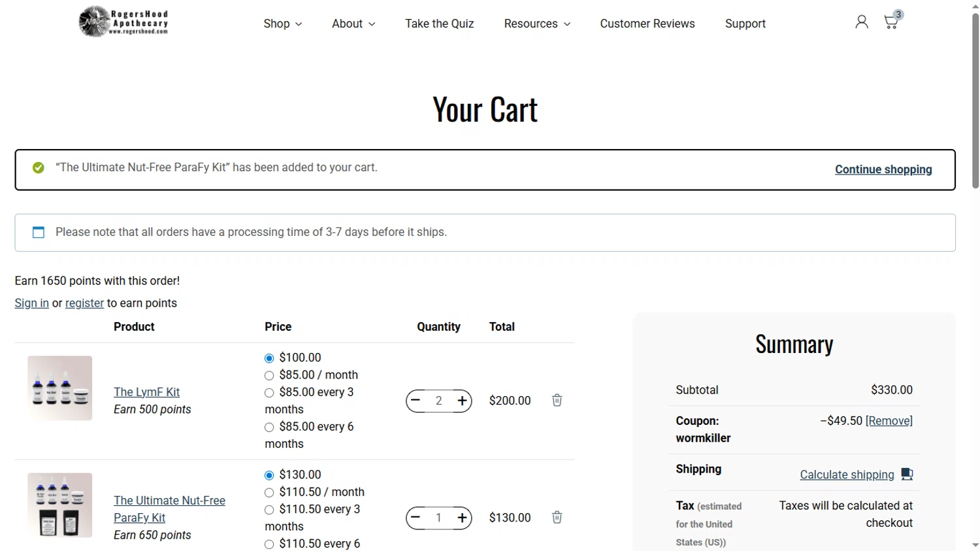This screenshot has height=551, width=980.
Task: Select the $130.00 one-time price option
Action: pos(269,475)
